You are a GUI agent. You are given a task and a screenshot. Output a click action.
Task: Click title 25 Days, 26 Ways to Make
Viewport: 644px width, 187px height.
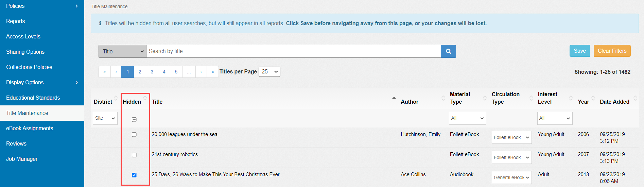pos(215,174)
